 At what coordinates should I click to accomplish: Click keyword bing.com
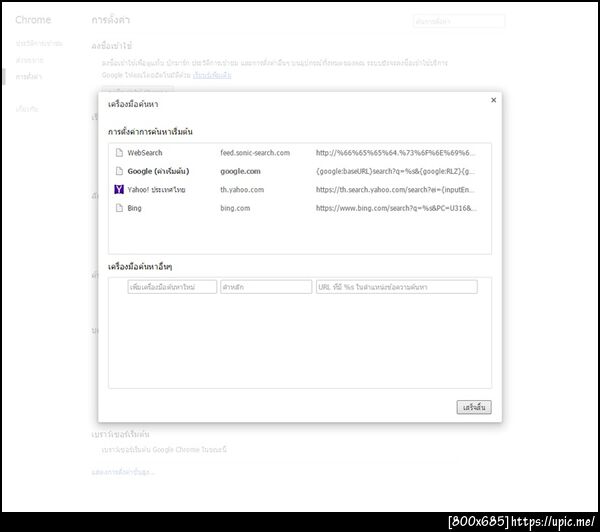235,208
